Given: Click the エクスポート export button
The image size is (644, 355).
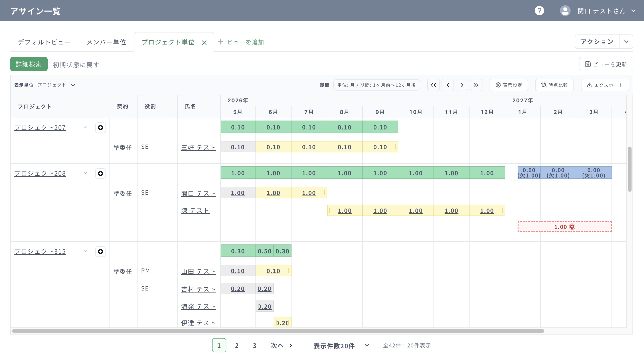Looking at the screenshot, I should [605, 85].
